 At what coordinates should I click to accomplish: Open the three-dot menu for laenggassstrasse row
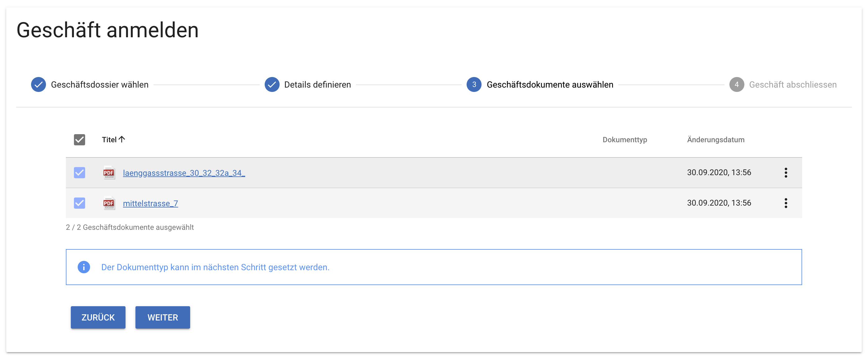coord(786,173)
